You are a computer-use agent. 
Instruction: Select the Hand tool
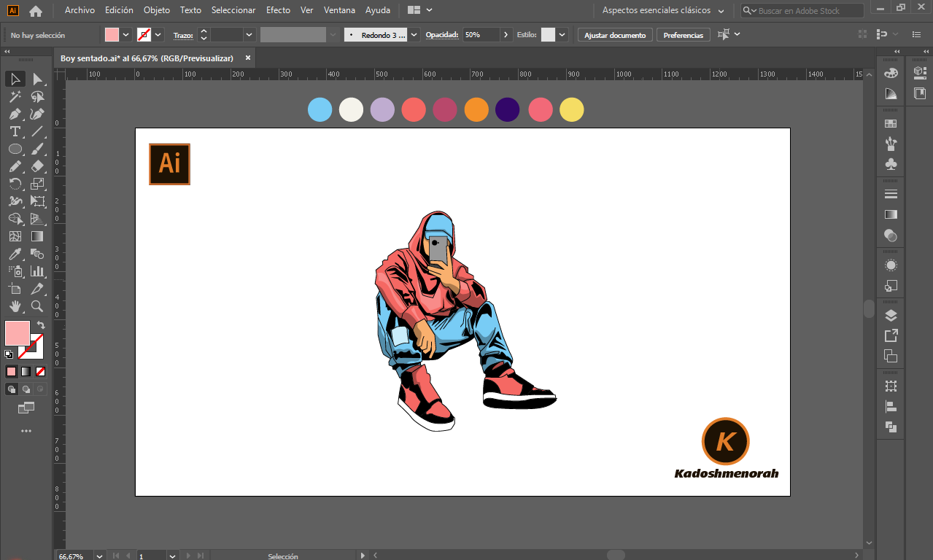(15, 306)
